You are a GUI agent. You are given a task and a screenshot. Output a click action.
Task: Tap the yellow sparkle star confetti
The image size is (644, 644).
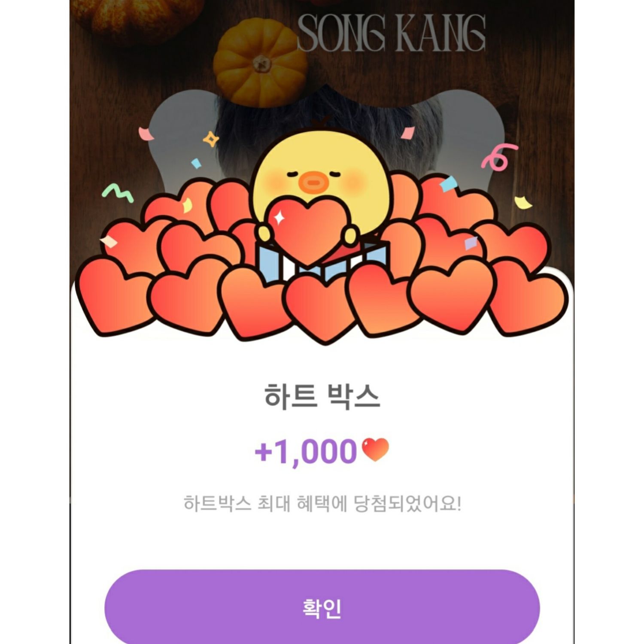point(210,139)
